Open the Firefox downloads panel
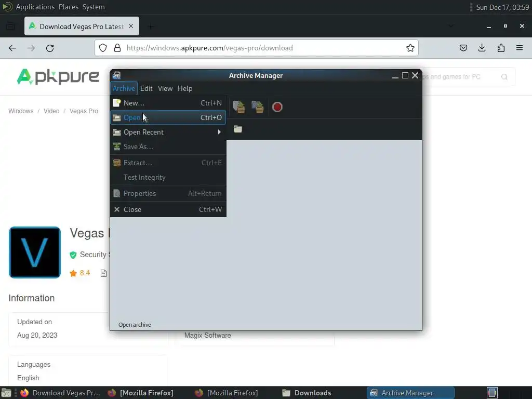532x399 pixels. click(x=482, y=48)
